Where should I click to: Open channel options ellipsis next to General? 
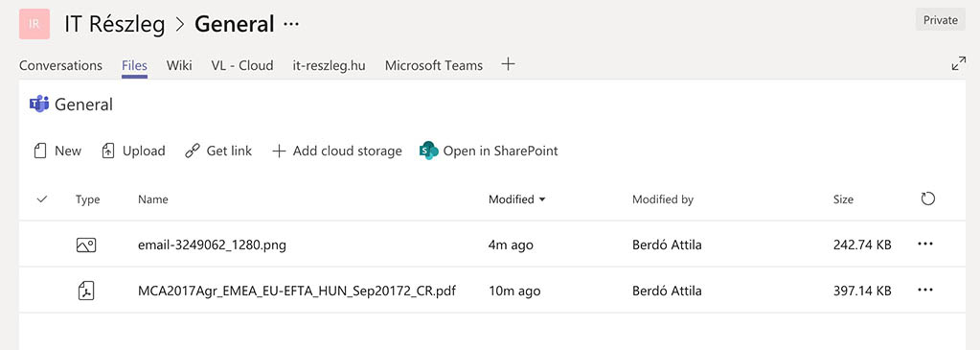click(291, 24)
